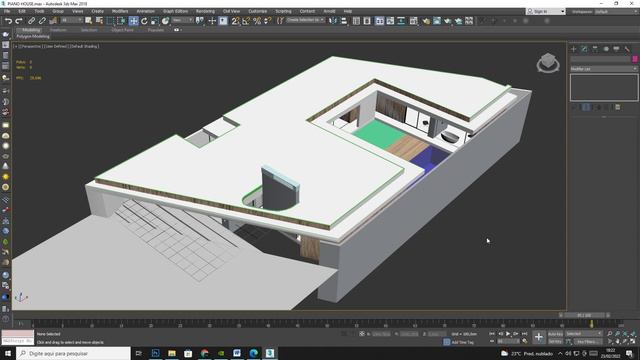
Task: Click the pink object color swatch
Action: [x=635, y=59]
